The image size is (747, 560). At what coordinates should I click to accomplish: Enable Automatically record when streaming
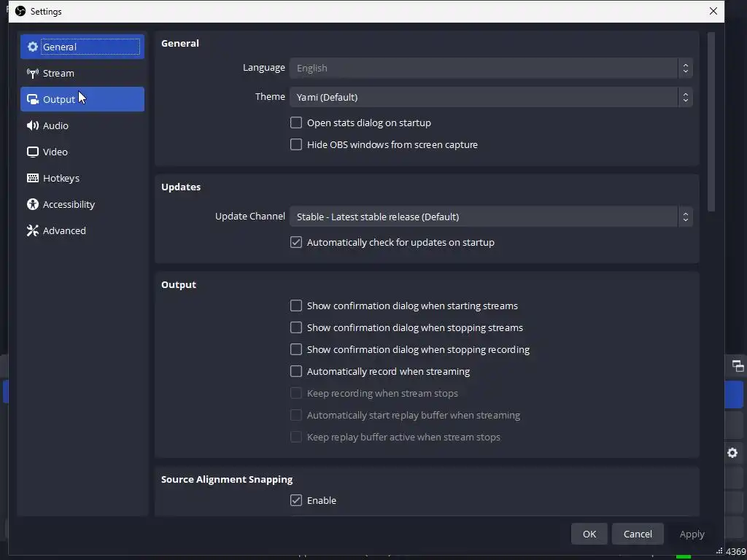click(296, 371)
